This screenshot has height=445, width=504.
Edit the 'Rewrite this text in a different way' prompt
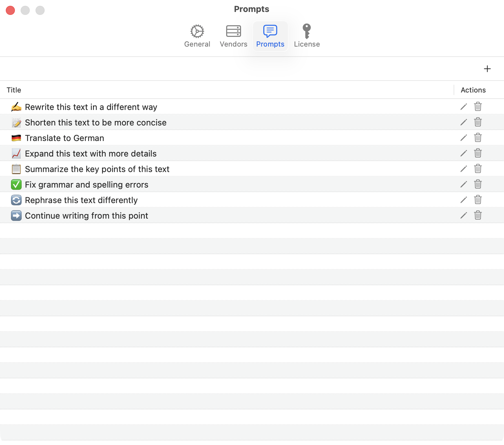(463, 107)
